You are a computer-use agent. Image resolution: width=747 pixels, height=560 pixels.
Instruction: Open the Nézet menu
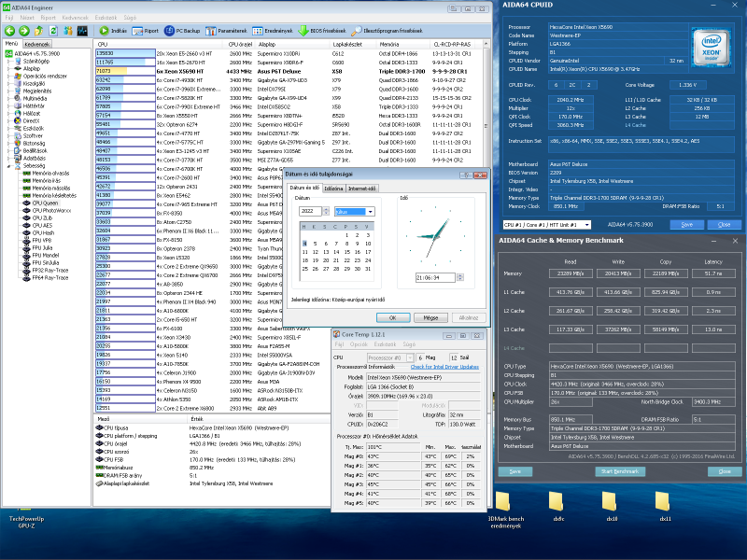(x=27, y=18)
